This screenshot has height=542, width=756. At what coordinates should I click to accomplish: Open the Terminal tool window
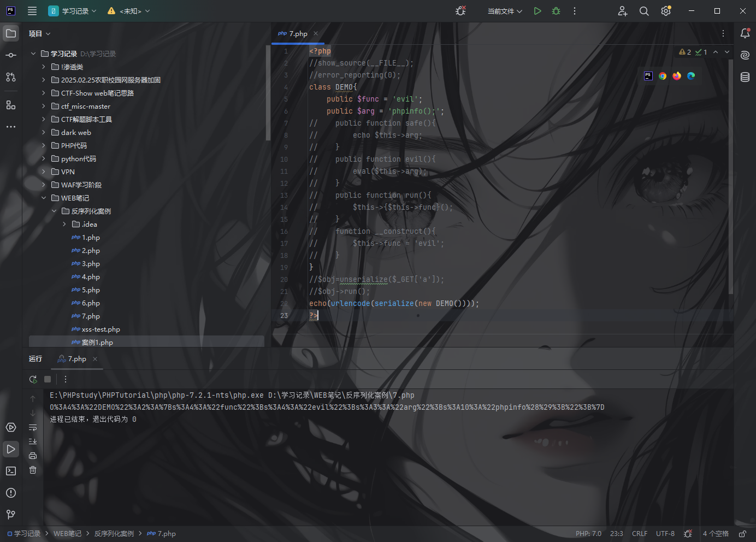pos(11,471)
